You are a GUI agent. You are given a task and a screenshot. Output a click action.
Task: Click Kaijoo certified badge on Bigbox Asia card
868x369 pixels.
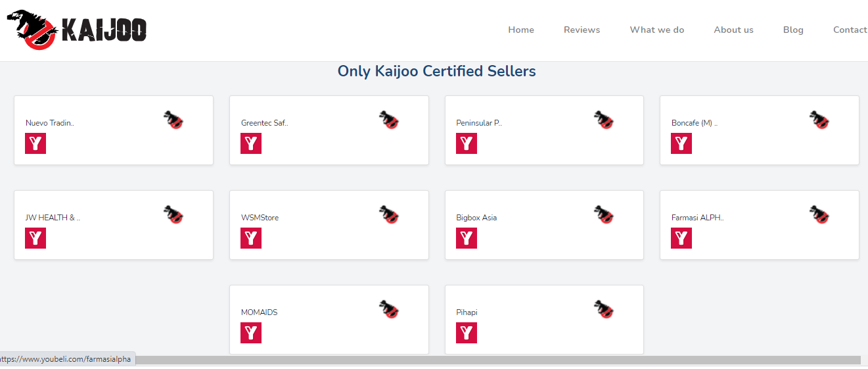coord(604,214)
